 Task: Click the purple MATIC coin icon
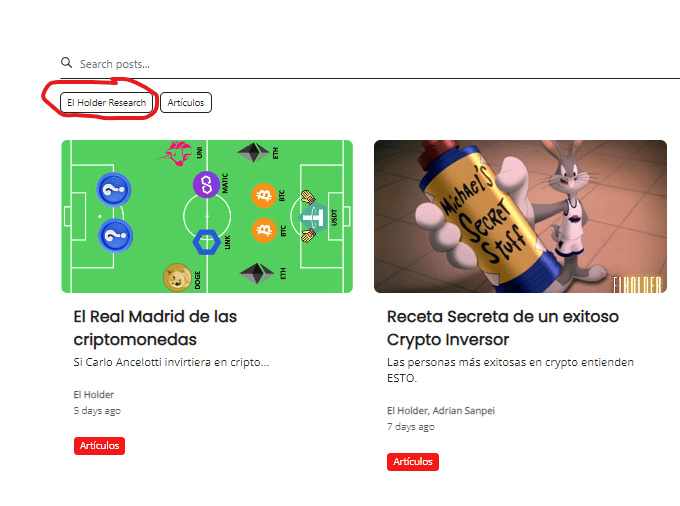[x=206, y=185]
